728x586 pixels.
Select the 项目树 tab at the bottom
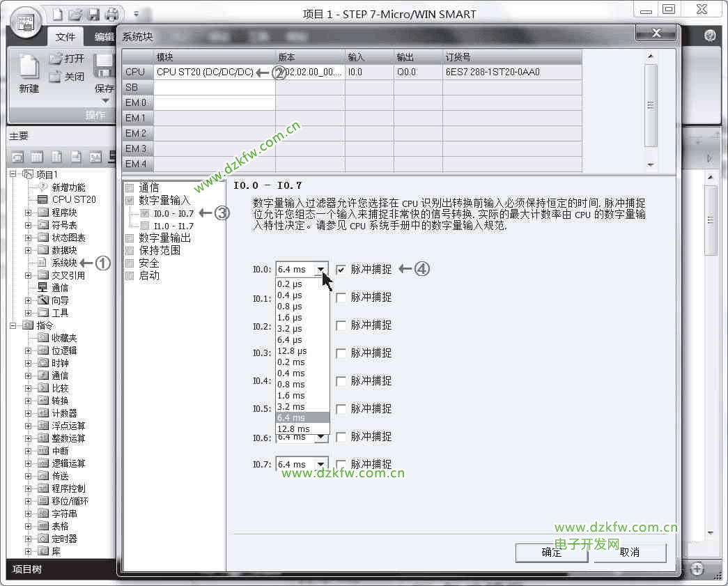click(x=27, y=569)
